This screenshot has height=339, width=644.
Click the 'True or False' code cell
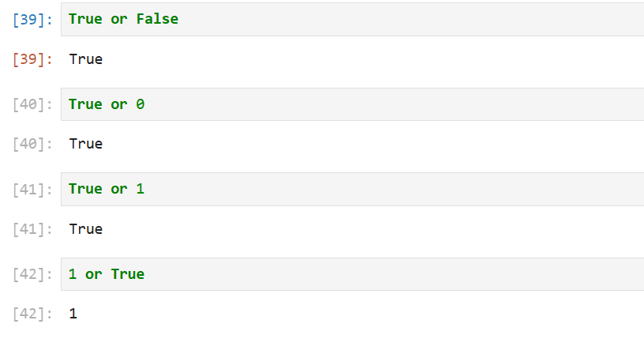(x=353, y=19)
